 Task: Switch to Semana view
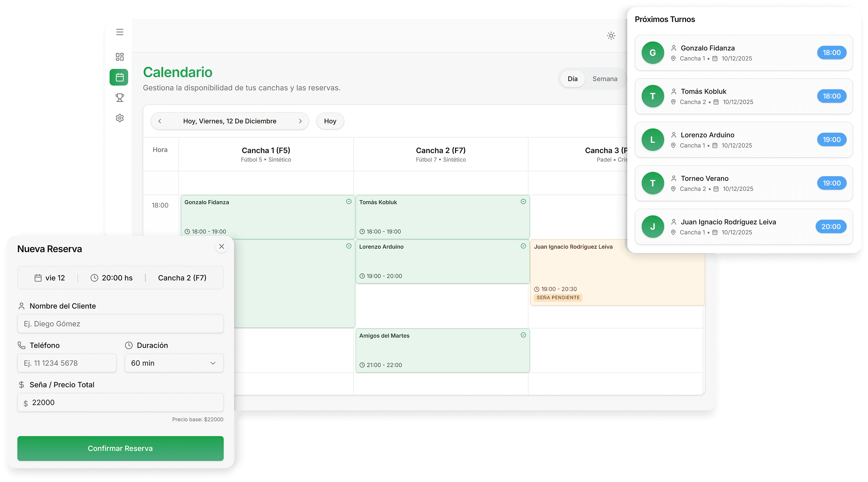pyautogui.click(x=605, y=79)
